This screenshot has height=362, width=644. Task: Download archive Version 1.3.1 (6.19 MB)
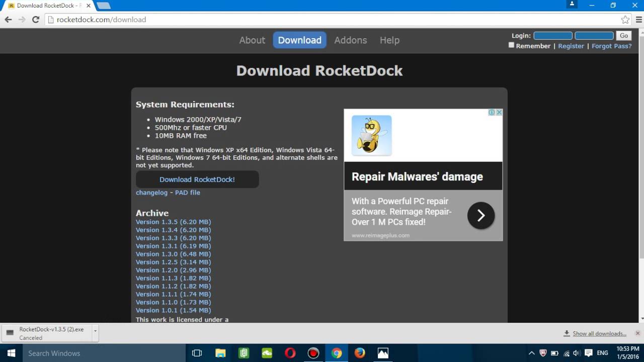point(173,246)
